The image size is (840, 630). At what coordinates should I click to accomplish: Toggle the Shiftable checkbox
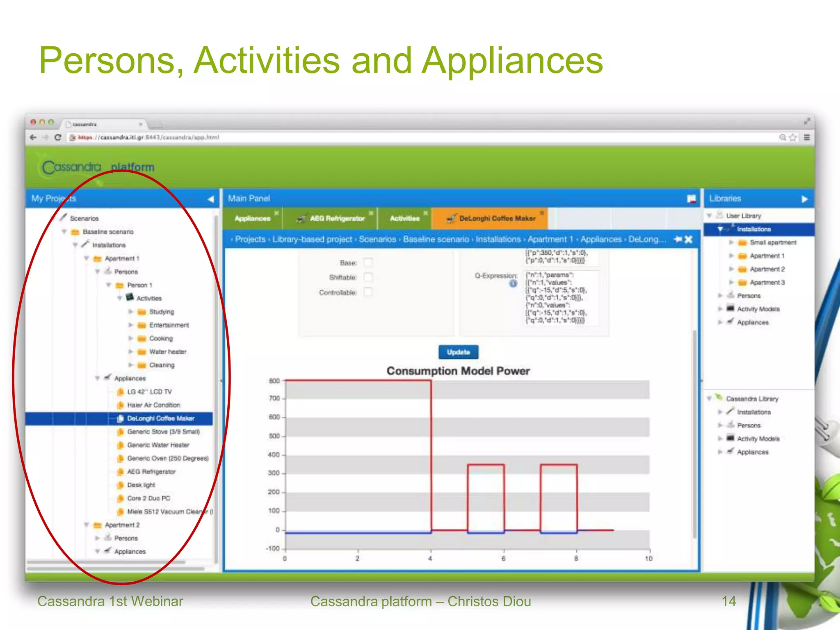[368, 277]
